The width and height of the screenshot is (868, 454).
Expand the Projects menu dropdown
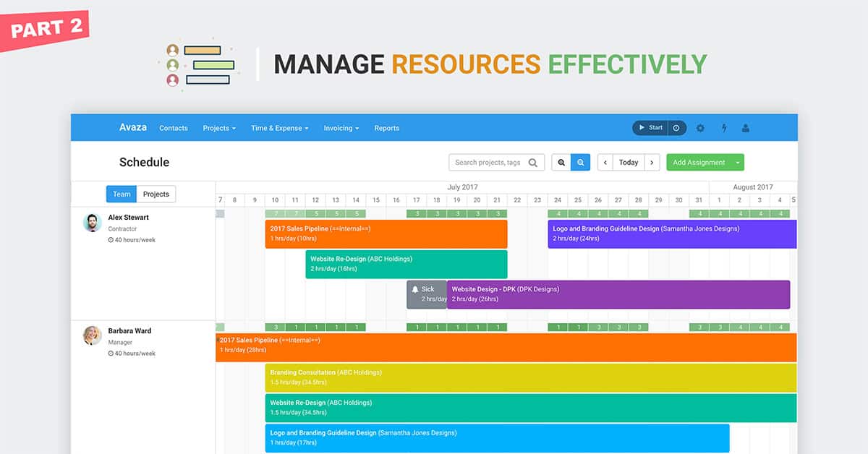tap(219, 128)
